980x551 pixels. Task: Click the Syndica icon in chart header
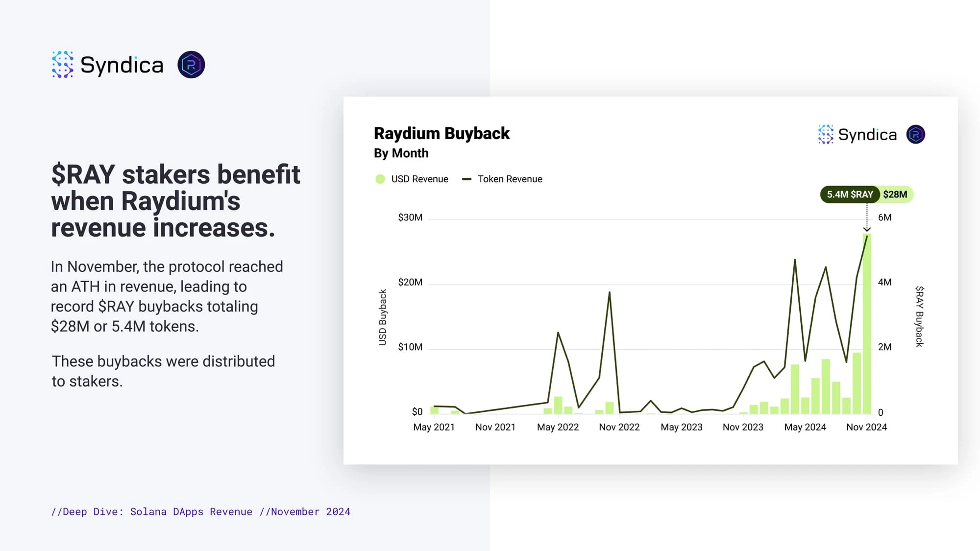click(x=825, y=134)
